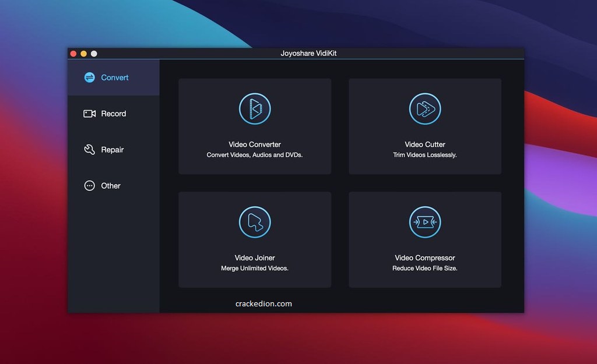The width and height of the screenshot is (597, 364).
Task: Switch to the Record tab label
Action: click(114, 114)
